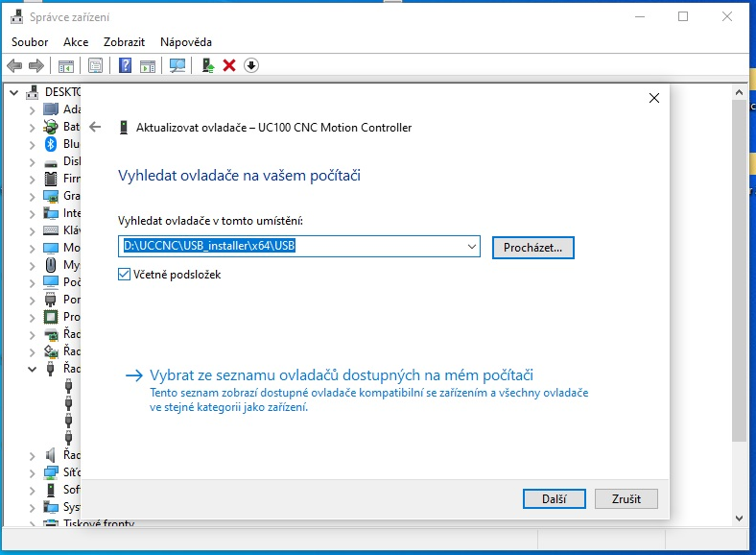Toggle the show/hide console tree toolbar icon
Screen dimensions: 756x555
point(65,65)
